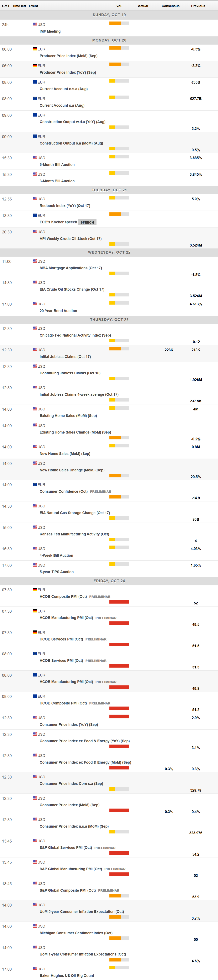
Task: Sort by the Vol. column header
Action: point(119,6)
